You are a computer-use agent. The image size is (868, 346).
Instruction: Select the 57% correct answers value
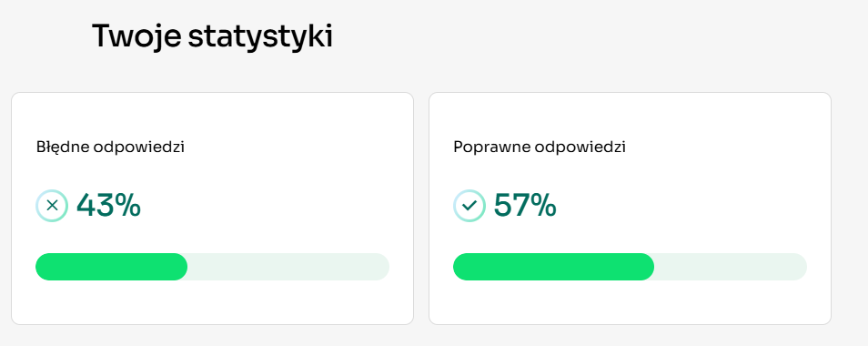pyautogui.click(x=525, y=206)
